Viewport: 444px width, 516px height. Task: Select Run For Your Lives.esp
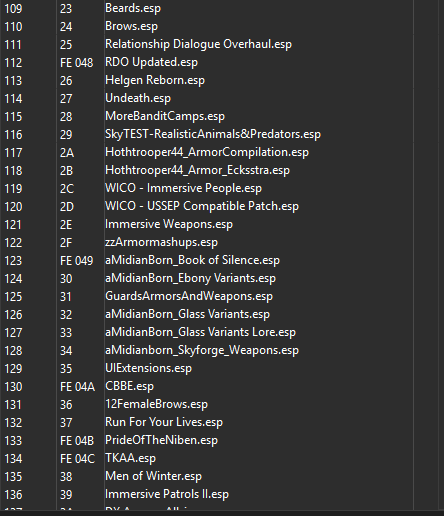pyautogui.click(x=164, y=422)
